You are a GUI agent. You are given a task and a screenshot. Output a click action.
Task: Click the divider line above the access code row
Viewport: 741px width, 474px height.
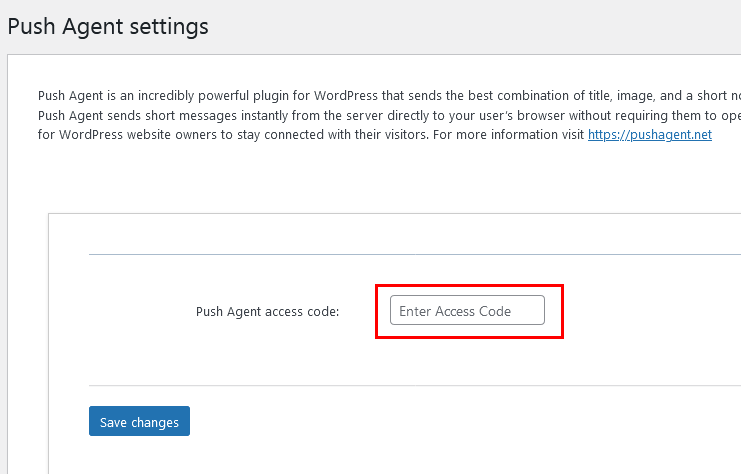tap(415, 254)
